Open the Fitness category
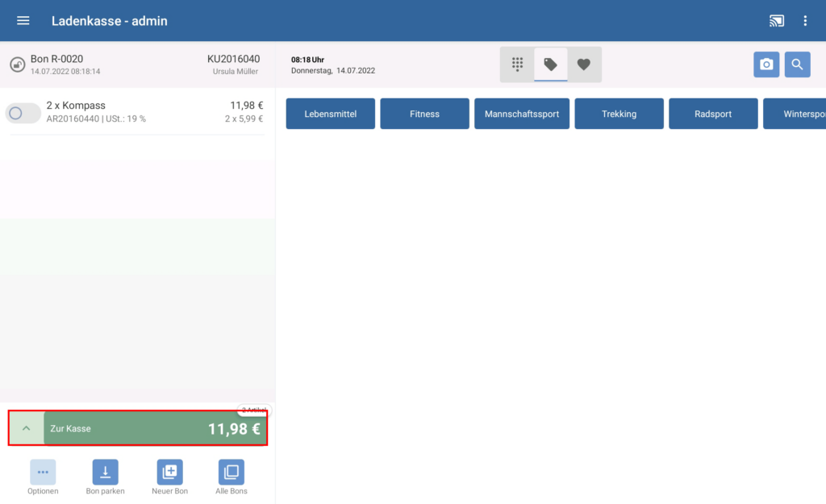 coord(424,114)
